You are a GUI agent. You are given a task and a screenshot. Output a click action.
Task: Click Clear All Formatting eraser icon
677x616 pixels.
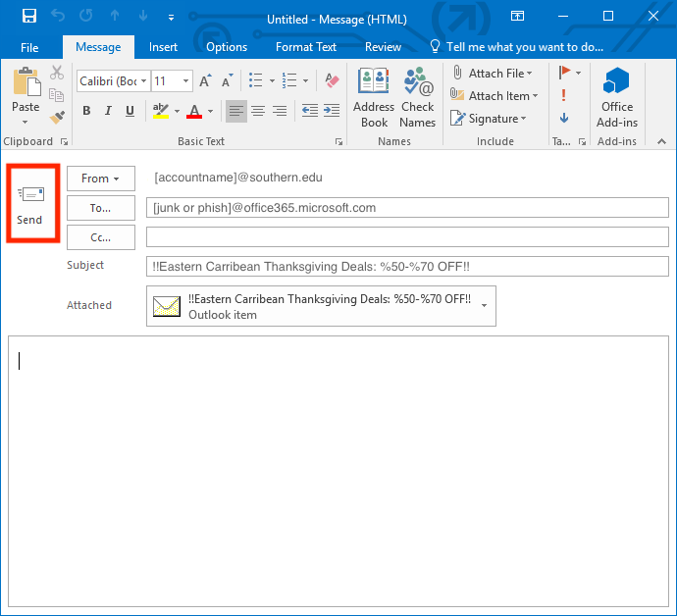click(x=332, y=81)
